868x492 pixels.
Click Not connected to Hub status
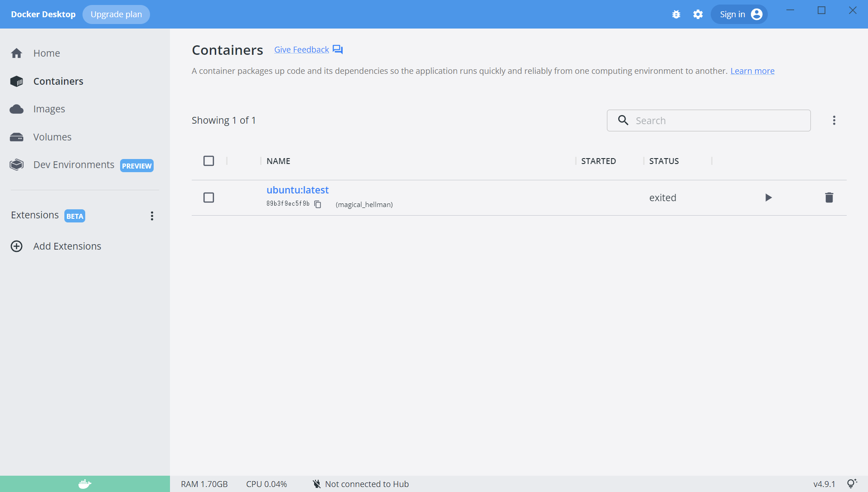point(367,484)
